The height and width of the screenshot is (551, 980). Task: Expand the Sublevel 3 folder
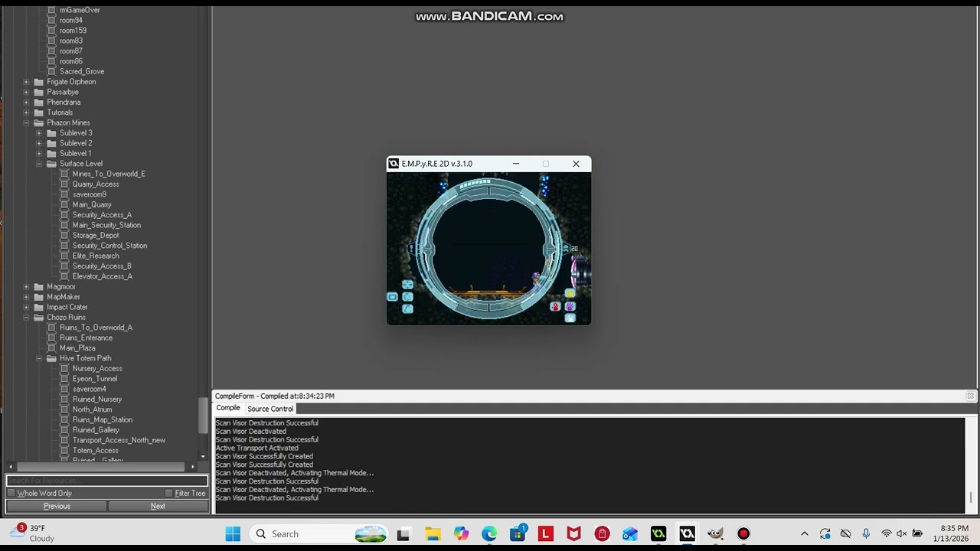point(39,133)
